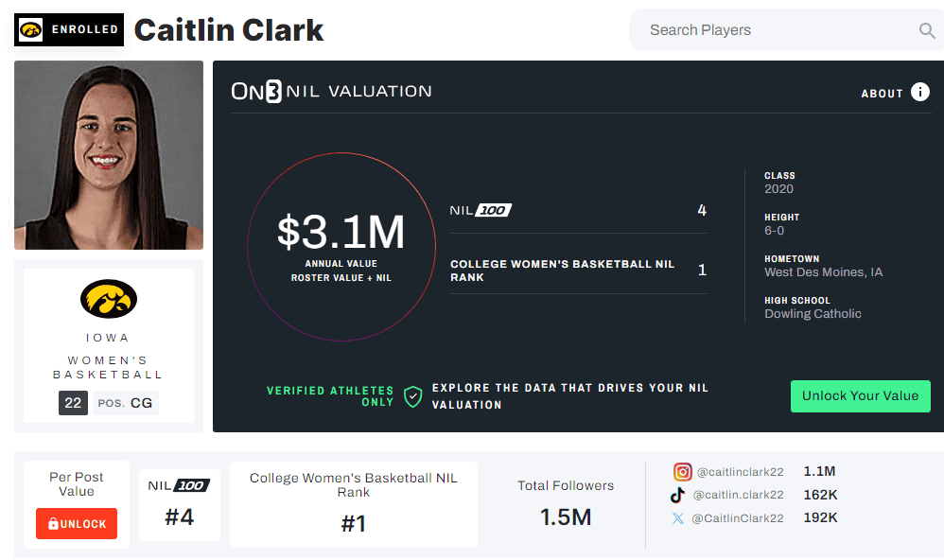Open the About info icon

click(x=920, y=92)
